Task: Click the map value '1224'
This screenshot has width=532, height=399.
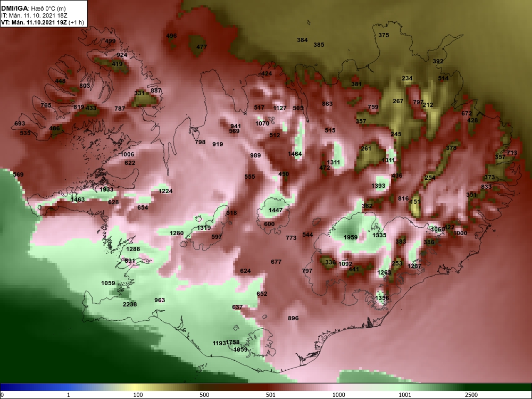Action: click(165, 191)
